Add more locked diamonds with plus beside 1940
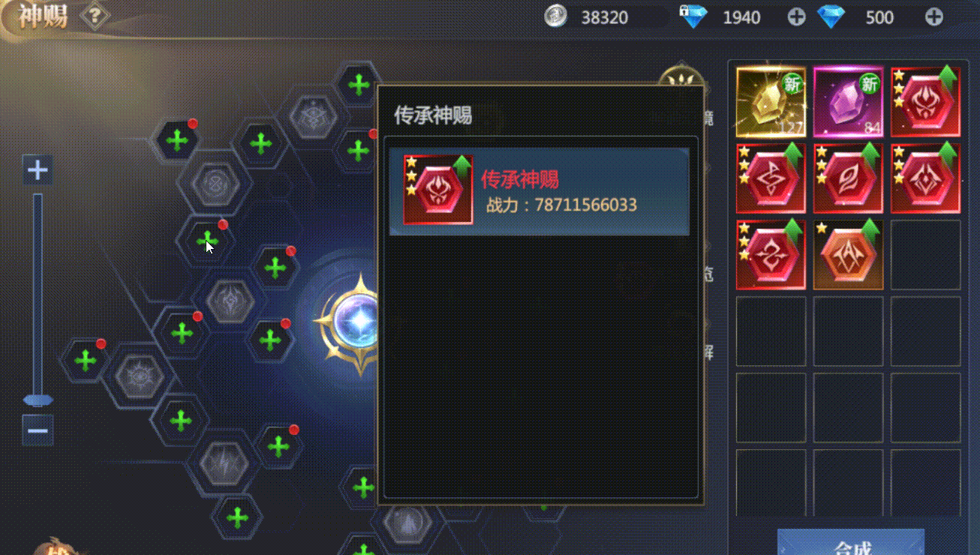The width and height of the screenshot is (980, 555). point(796,16)
